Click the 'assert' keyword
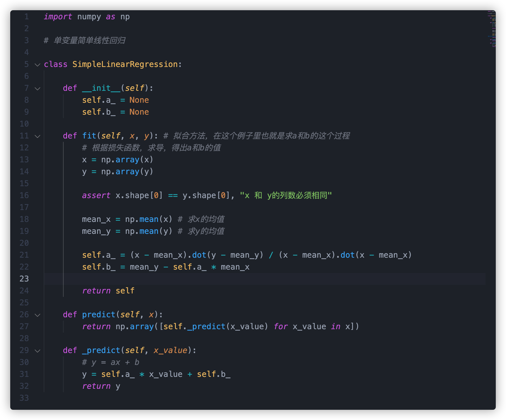This screenshot has width=506, height=420. [96, 196]
